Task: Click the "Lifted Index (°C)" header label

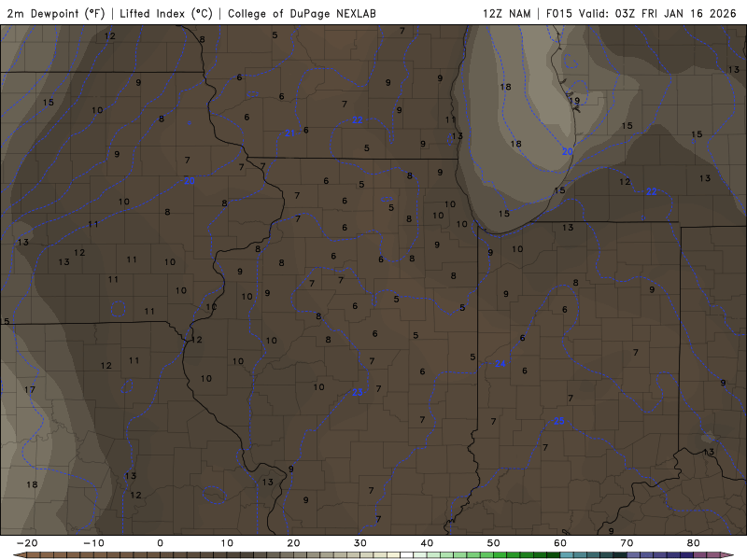Action: point(166,13)
